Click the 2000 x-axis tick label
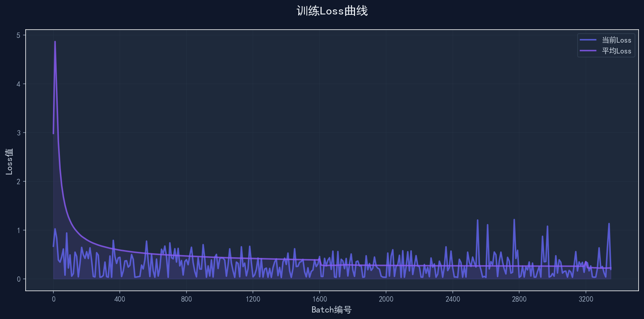The image size is (644, 319). (x=386, y=299)
